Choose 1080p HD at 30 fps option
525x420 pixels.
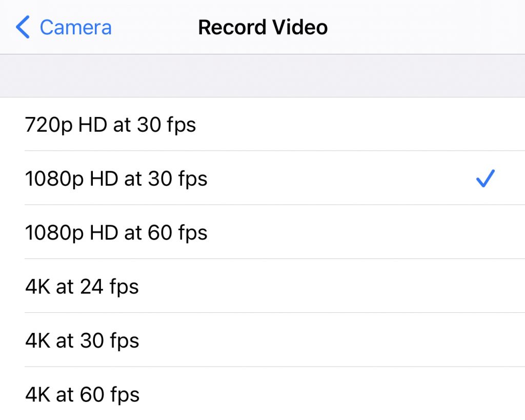[x=262, y=178]
